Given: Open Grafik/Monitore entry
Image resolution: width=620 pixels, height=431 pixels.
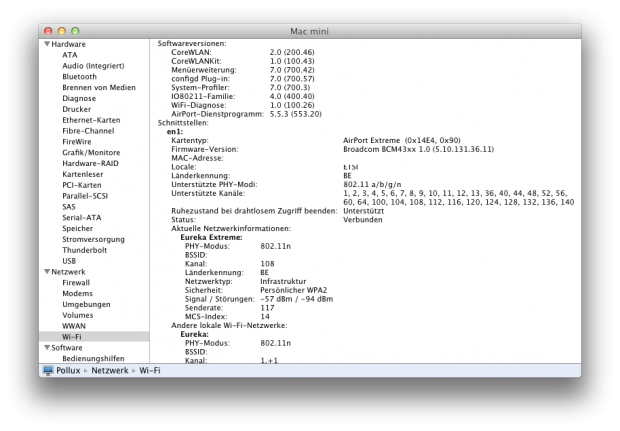Looking at the screenshot, I should pyautogui.click(x=91, y=153).
